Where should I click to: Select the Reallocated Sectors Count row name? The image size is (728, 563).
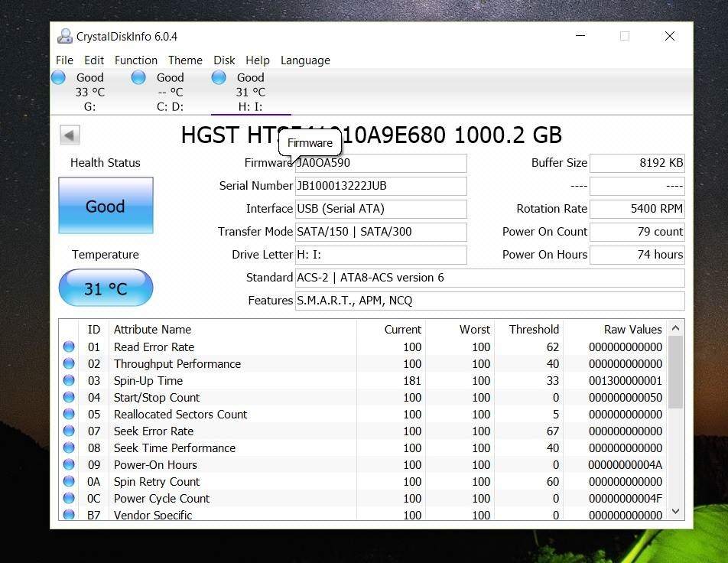180,415
